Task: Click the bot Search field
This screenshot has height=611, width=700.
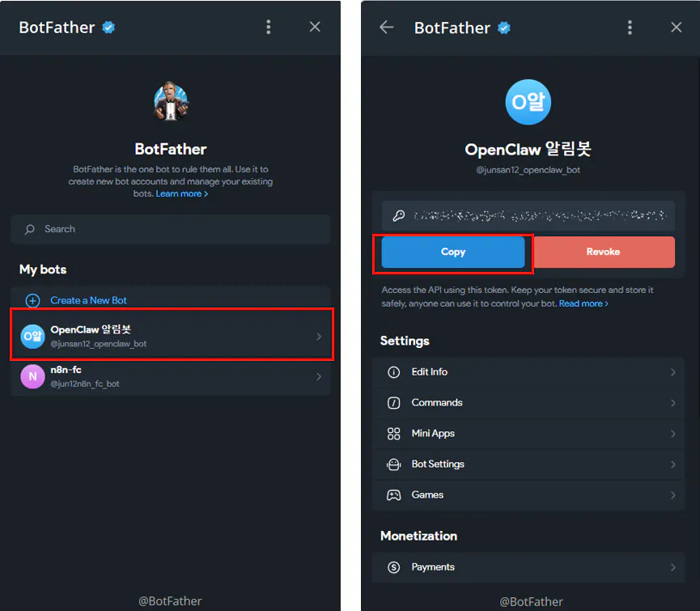Action: (x=171, y=229)
